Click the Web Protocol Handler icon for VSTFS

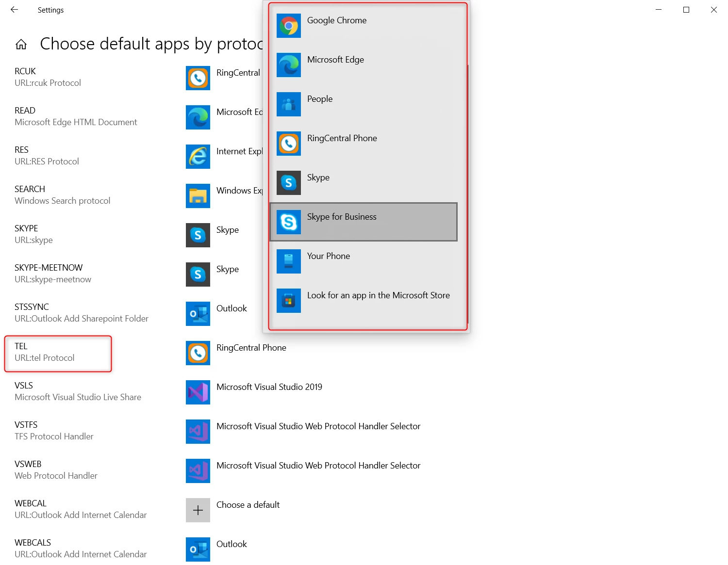point(198,432)
